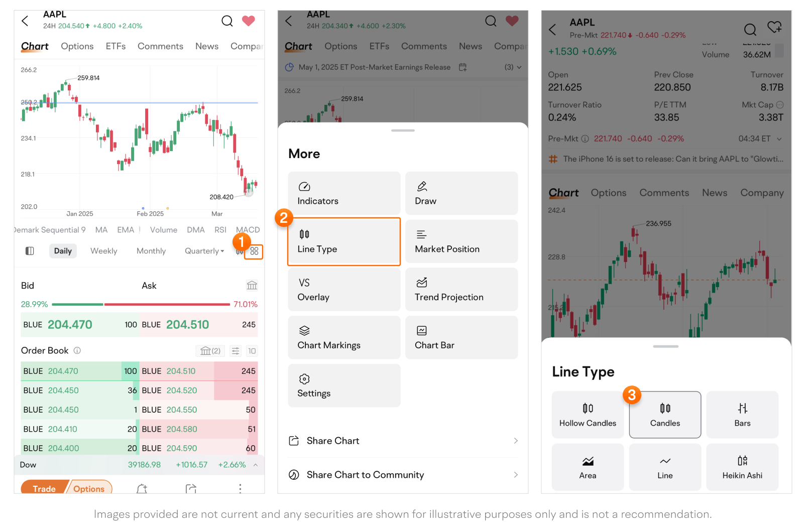
Task: Expand the earnings release (3) chevron
Action: point(519,67)
